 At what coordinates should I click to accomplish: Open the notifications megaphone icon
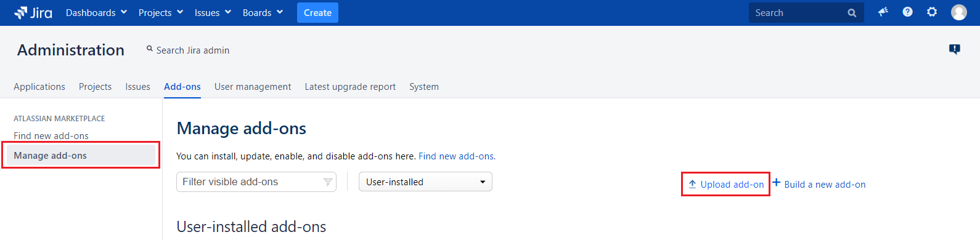pyautogui.click(x=883, y=12)
